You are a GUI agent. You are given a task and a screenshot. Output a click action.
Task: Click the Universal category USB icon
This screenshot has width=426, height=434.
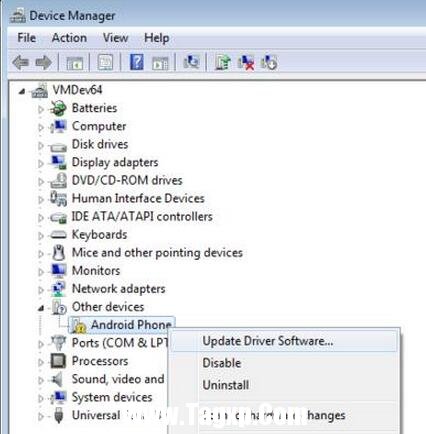tap(58, 415)
